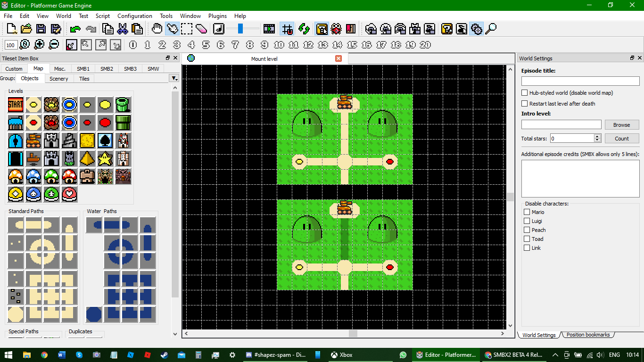The height and width of the screenshot is (362, 644).
Task: Click the Count stars button
Action: 621,139
